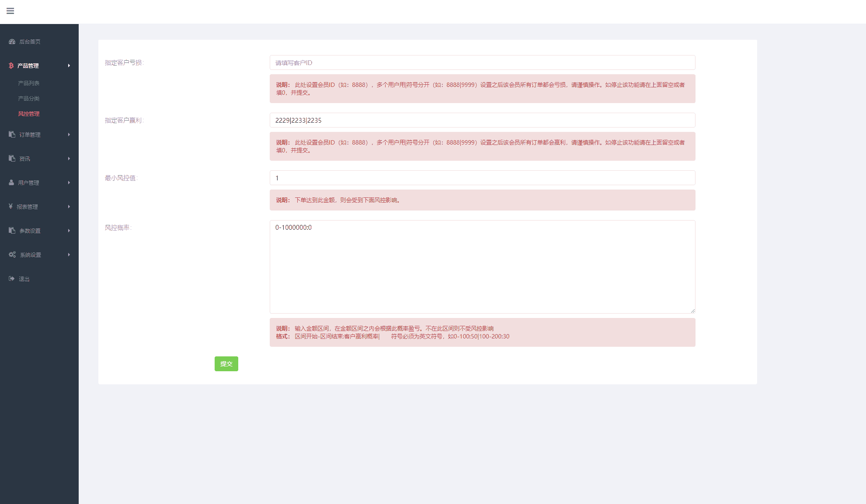Collapse the 产品管理 arrow
This screenshot has width=866, height=504.
[69, 66]
